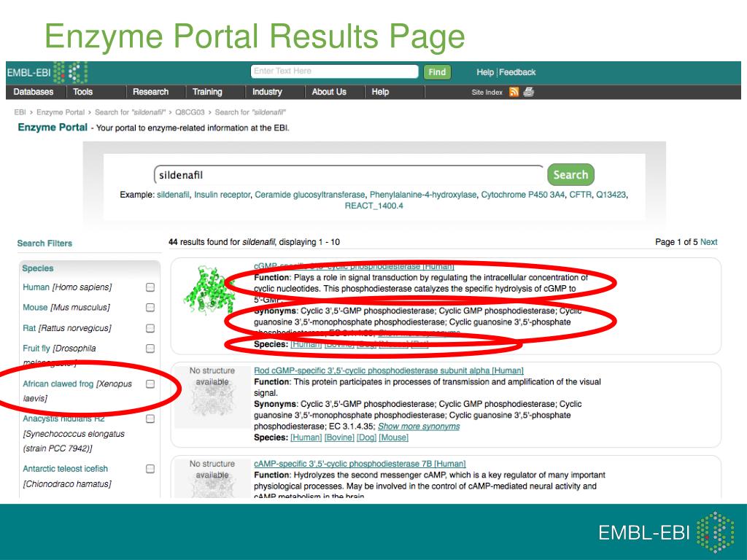Click the "No structure available" placeholder in the Rod cGMP result

(x=212, y=397)
